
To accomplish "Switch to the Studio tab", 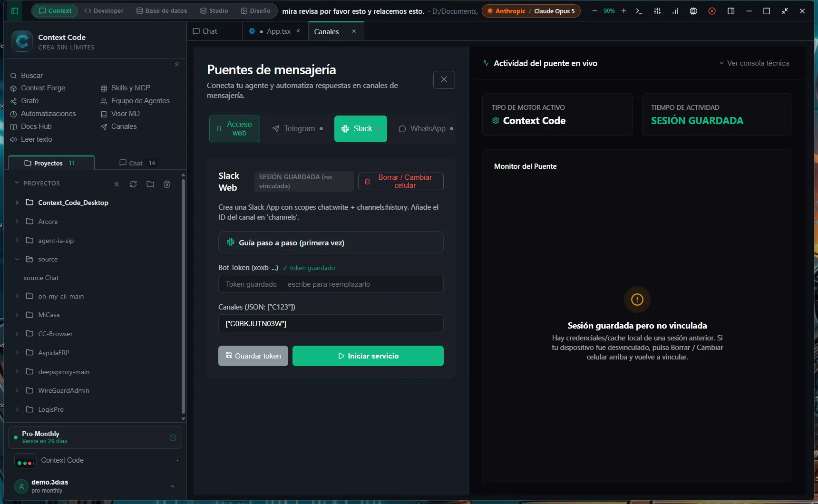I will tap(214, 10).
